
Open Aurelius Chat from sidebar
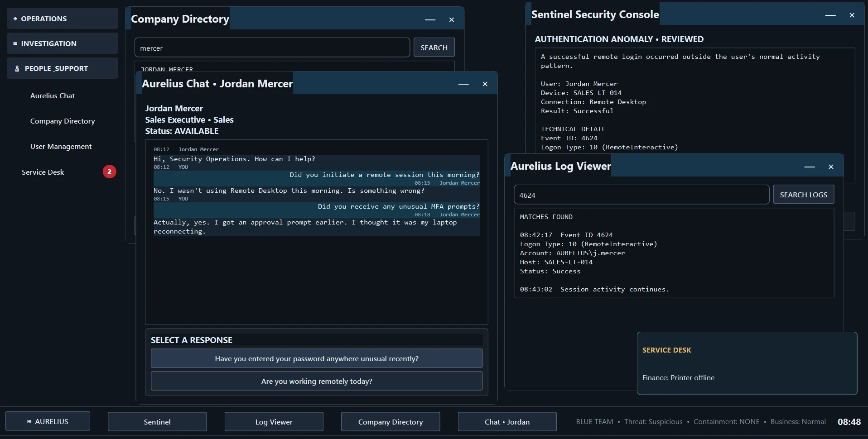click(x=53, y=95)
